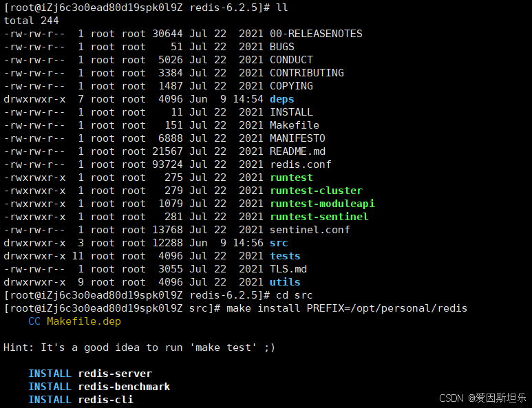
Task: Select permissions drwxrwxr-x of deps row
Action: coord(34,99)
